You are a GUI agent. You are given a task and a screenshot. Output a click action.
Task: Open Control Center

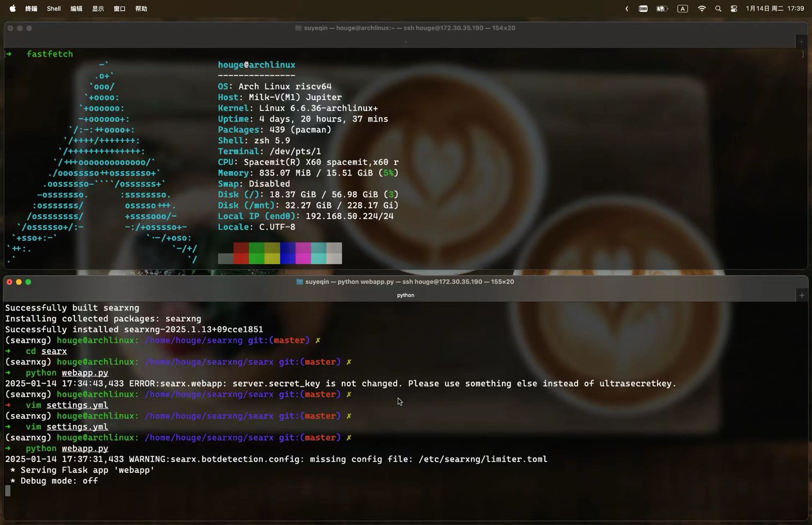tap(734, 9)
